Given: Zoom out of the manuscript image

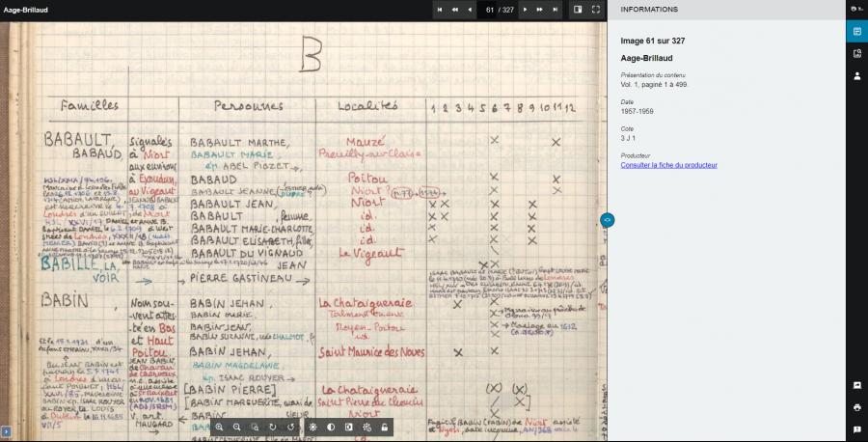Looking at the screenshot, I should point(237,428).
